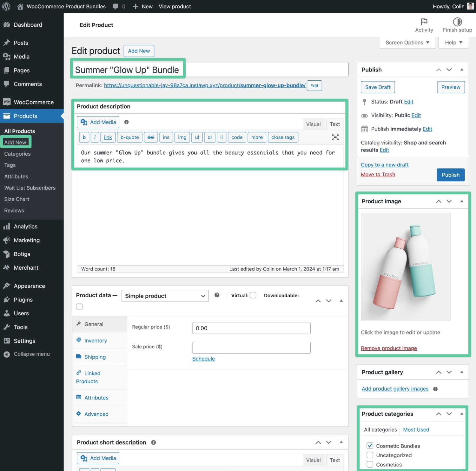Screen dimensions: 476x471
Task: Open the comments bubble icon in admin bar
Action: coord(116,6)
